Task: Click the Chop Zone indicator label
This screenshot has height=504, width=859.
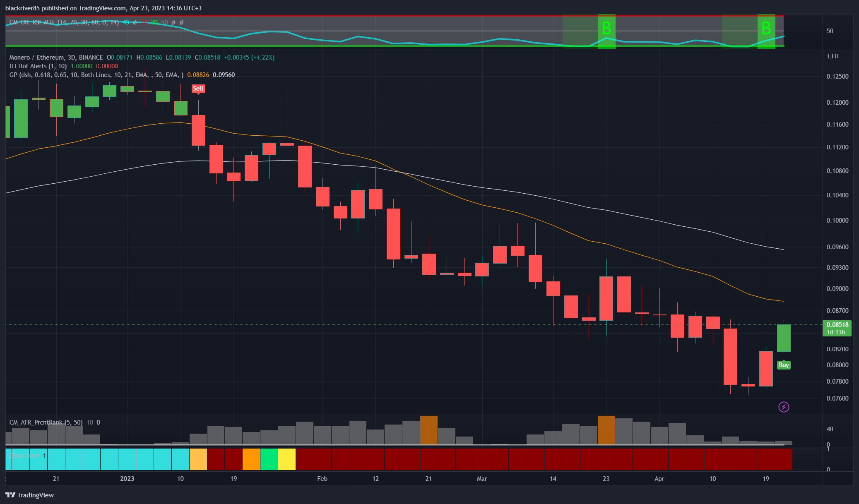Action: click(x=24, y=456)
